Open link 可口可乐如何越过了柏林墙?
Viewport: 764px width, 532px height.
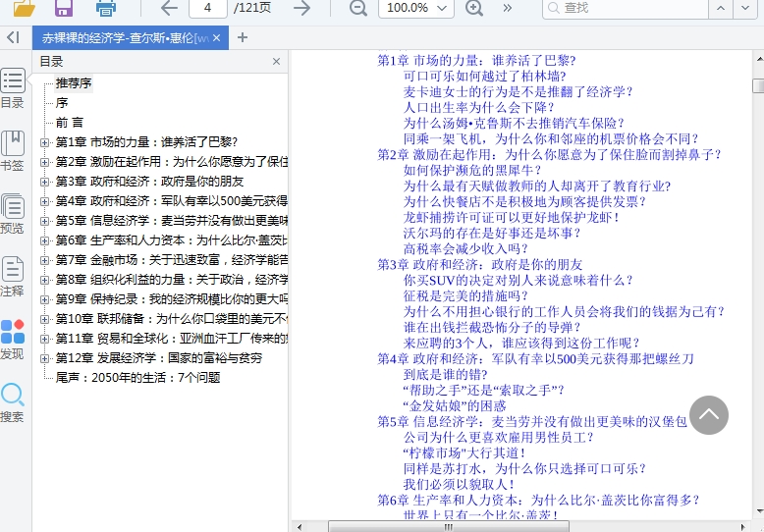coord(484,76)
